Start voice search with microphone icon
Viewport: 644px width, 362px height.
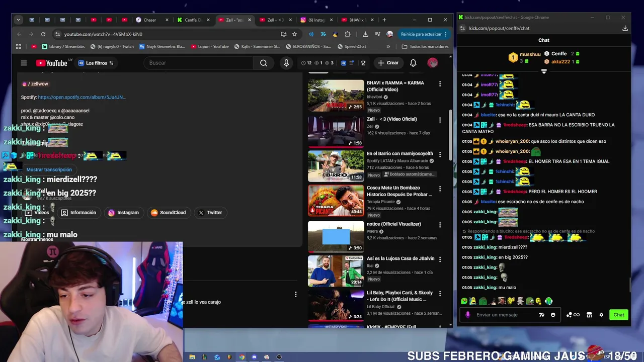pos(286,63)
